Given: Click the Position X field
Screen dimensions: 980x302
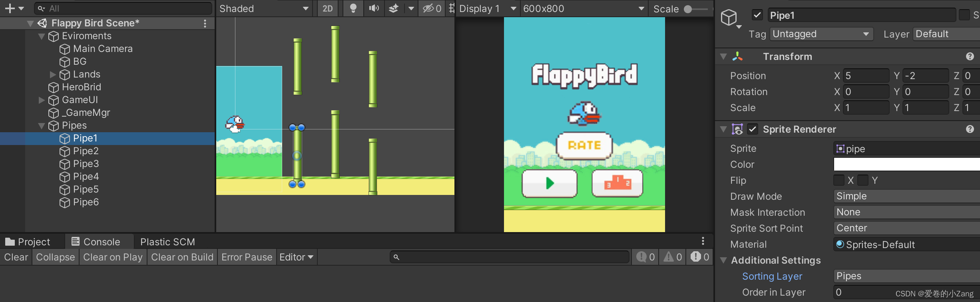Looking at the screenshot, I should coord(866,75).
